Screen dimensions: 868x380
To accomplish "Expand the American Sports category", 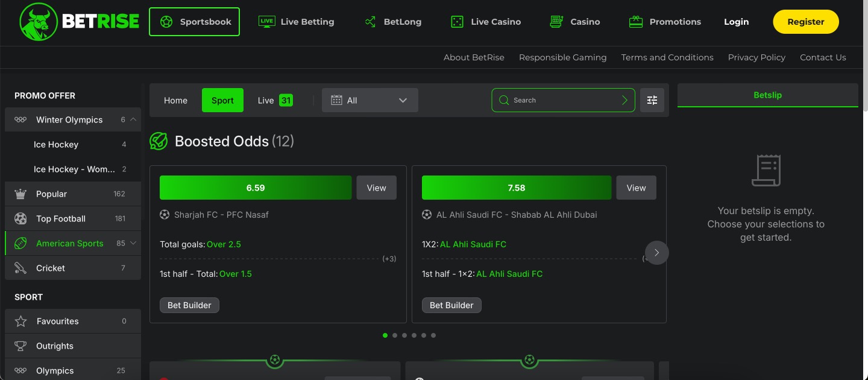I will click(133, 243).
